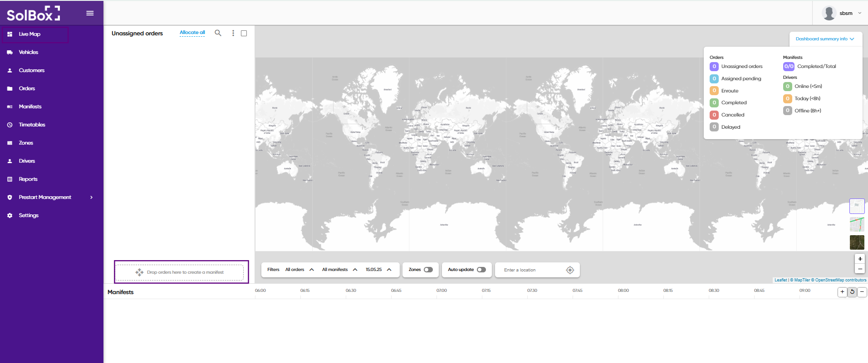
Task: Zoom out the map with minus button
Action: click(x=860, y=269)
